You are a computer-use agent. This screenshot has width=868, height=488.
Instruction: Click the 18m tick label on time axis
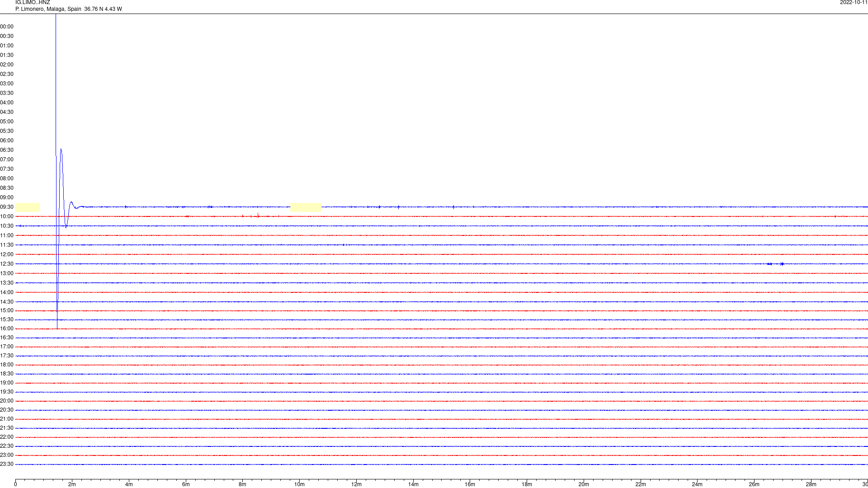coord(527,484)
